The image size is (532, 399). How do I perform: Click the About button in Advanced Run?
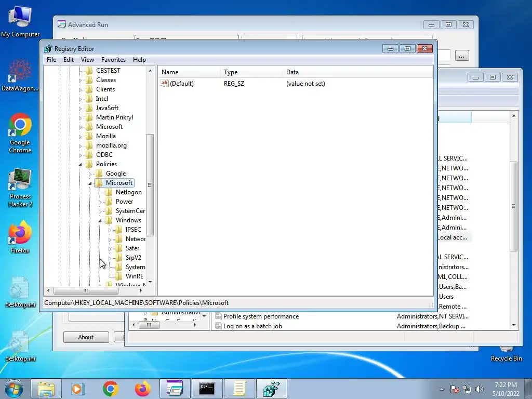tap(86, 337)
